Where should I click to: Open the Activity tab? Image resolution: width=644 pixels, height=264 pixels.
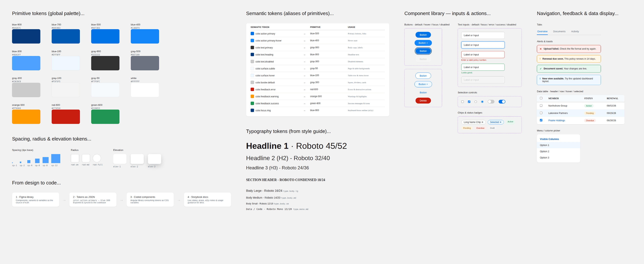click(x=575, y=32)
